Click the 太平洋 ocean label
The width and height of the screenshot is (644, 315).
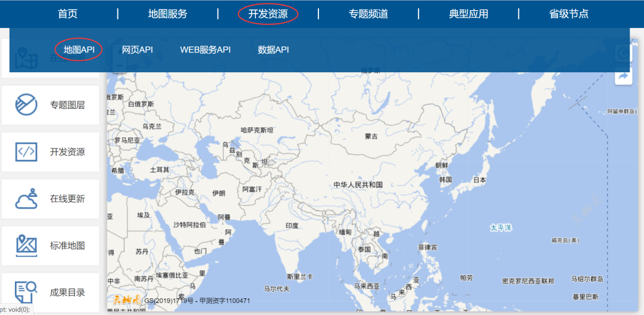pos(501,227)
